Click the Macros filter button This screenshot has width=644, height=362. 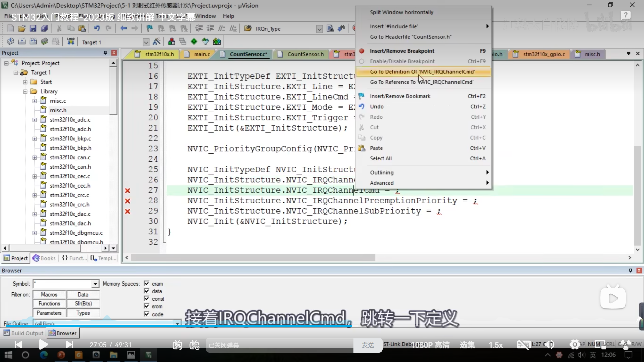click(x=49, y=294)
